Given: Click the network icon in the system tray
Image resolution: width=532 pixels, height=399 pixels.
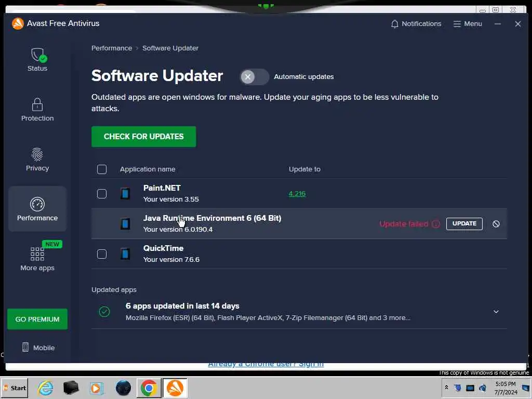Looking at the screenshot, I should tap(470, 388).
